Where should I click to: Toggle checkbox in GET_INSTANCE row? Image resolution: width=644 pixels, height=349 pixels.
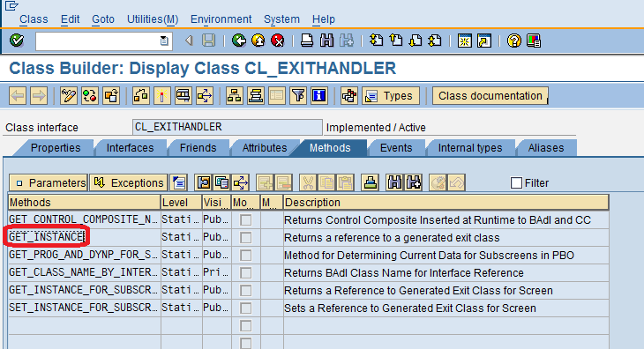245,238
